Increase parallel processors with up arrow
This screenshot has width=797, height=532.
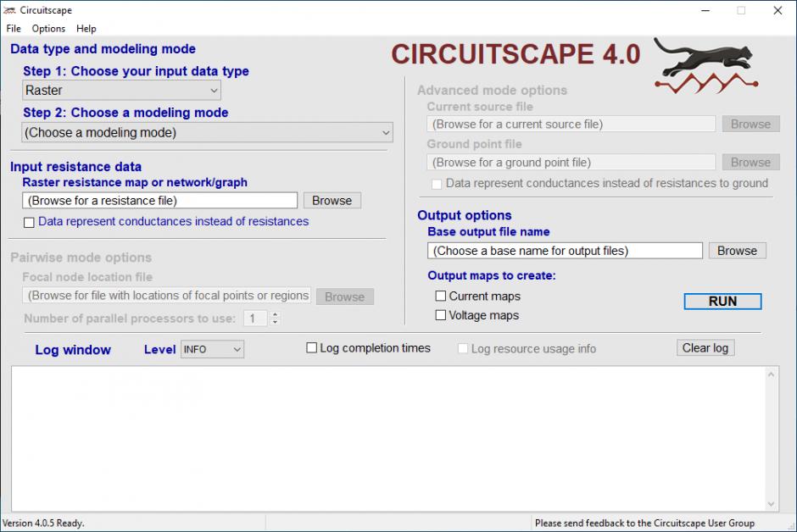(x=275, y=314)
